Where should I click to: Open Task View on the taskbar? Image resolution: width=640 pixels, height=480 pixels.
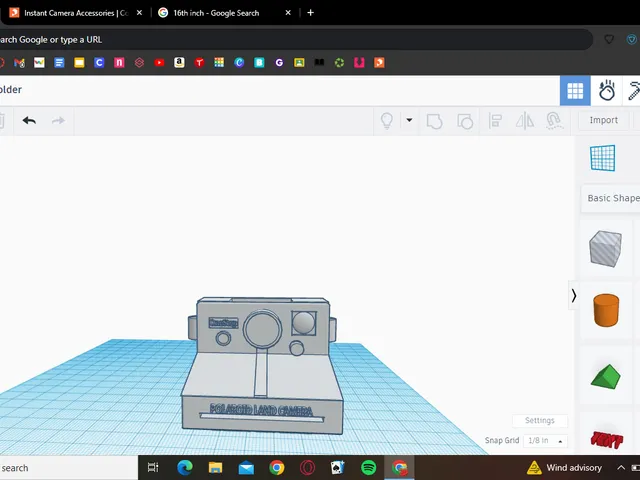(153, 467)
